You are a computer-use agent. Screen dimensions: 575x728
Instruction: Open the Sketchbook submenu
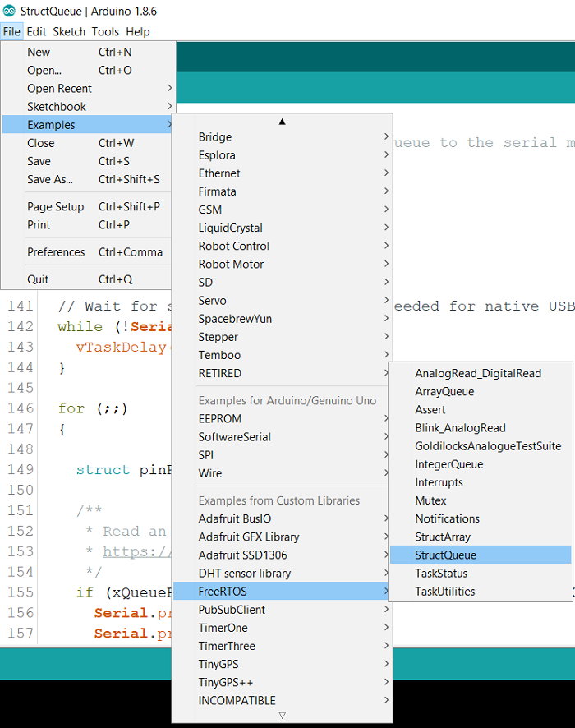pos(57,107)
